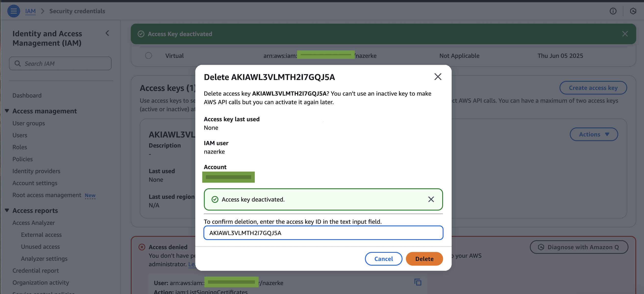The image size is (644, 294).
Task: Click the 'nazerke' IAM user value in dialog
Action: [x=214, y=152]
